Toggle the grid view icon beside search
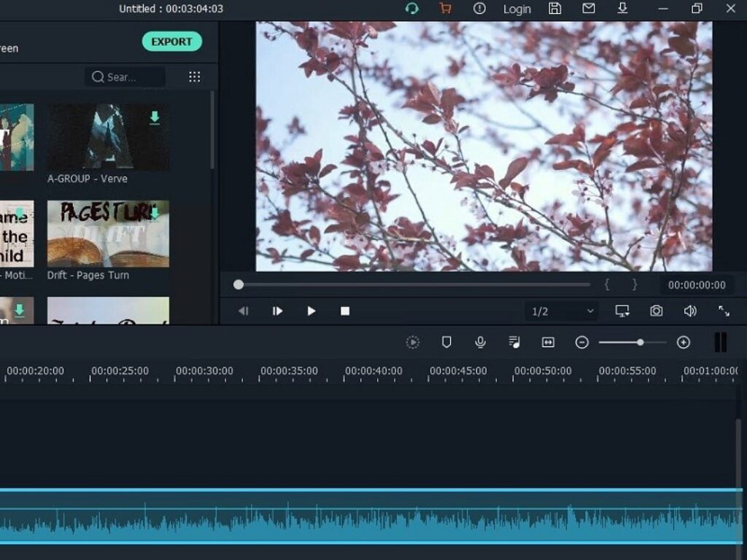This screenshot has height=560, width=747. pos(195,77)
